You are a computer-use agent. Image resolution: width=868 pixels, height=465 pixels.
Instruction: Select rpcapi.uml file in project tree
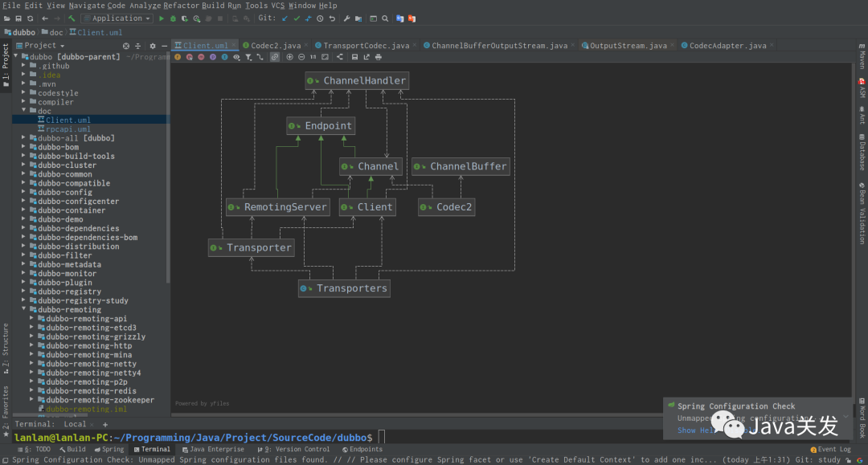pyautogui.click(x=63, y=128)
